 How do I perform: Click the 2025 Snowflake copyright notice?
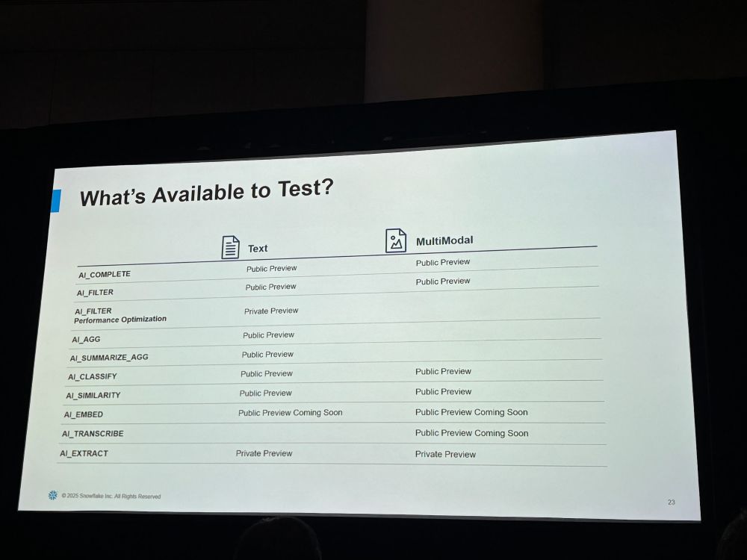pyautogui.click(x=111, y=496)
